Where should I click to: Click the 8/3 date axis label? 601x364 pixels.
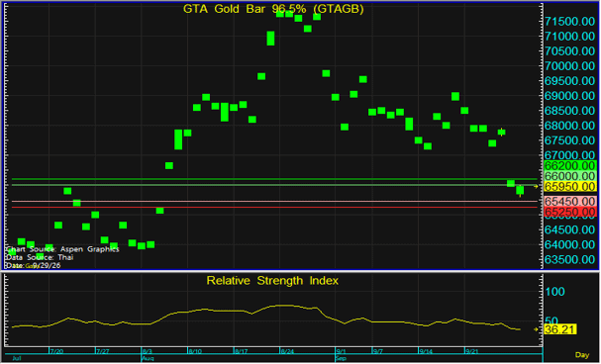[x=148, y=351]
